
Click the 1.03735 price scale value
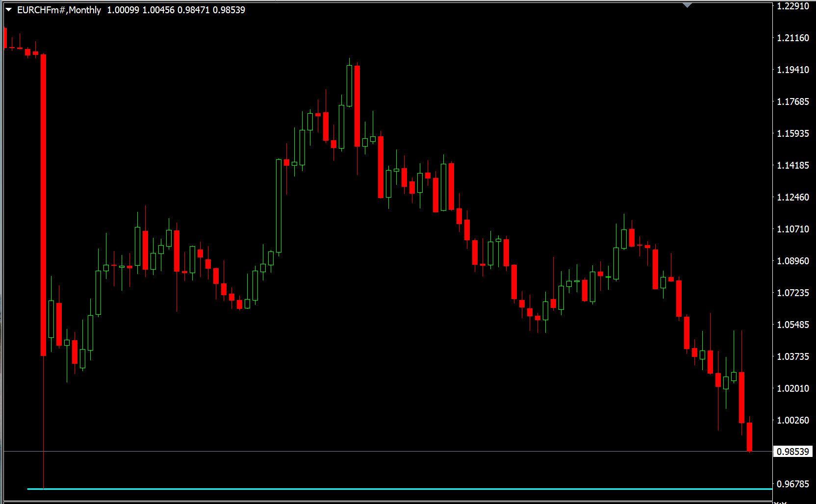(792, 356)
